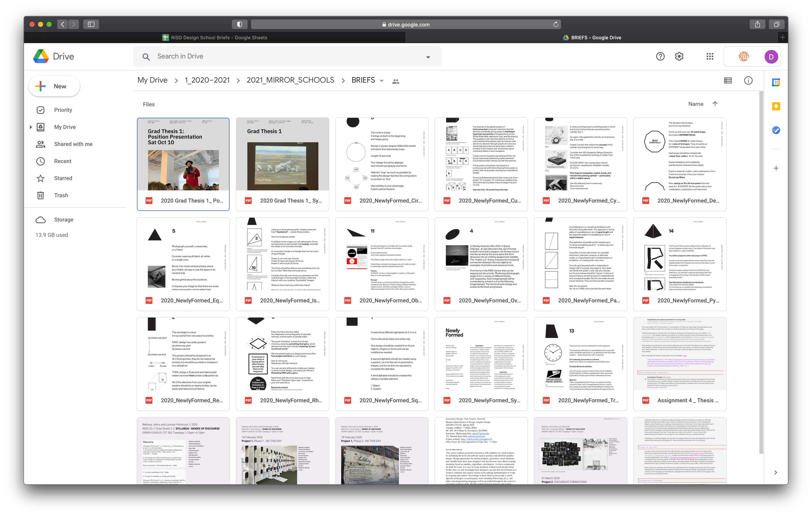Go to My Drive breadcrumb

(152, 80)
